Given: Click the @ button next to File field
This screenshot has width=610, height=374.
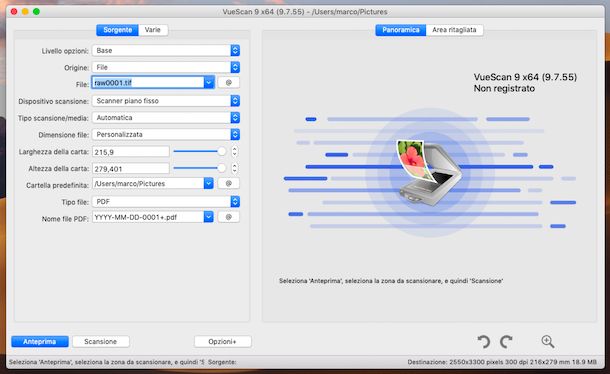Looking at the screenshot, I should [x=229, y=83].
